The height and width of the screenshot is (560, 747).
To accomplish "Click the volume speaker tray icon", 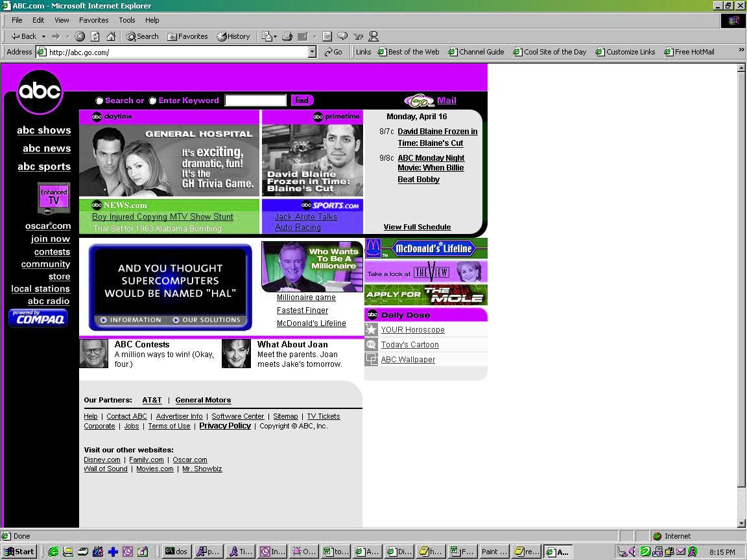I will tap(633, 552).
